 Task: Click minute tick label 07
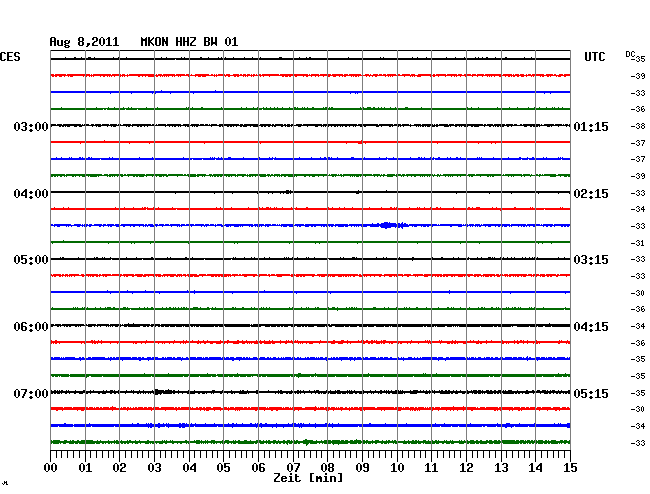[x=293, y=468]
